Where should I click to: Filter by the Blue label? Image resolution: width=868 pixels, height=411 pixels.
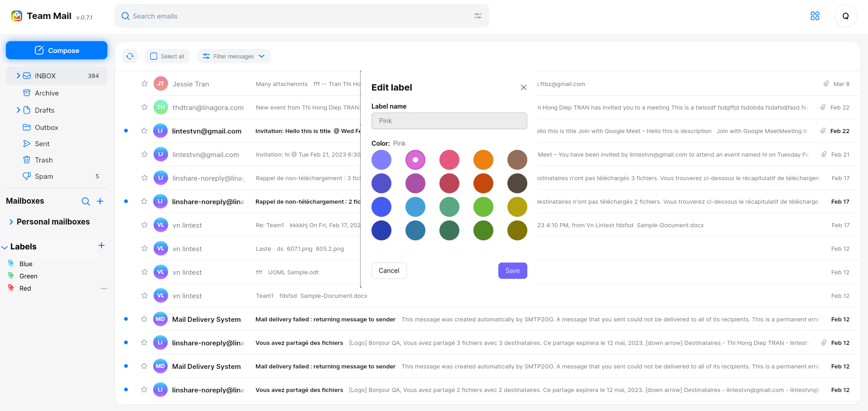[x=26, y=264]
